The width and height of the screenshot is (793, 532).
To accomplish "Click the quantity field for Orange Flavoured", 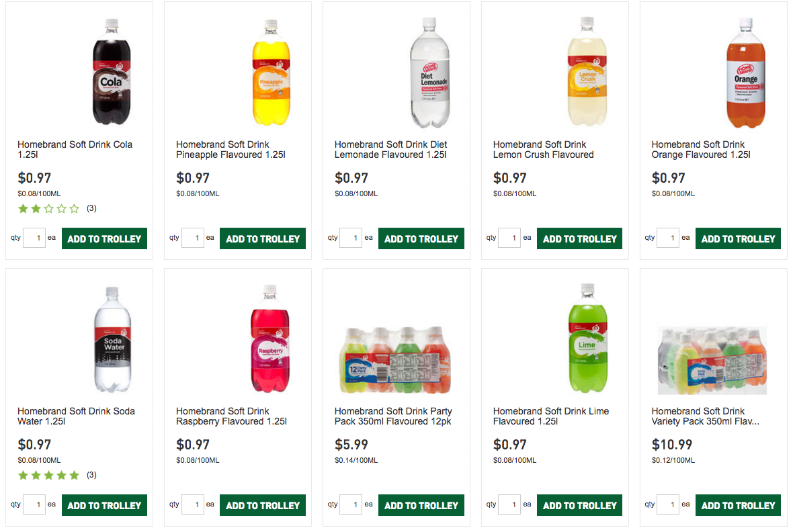I will tap(668, 238).
